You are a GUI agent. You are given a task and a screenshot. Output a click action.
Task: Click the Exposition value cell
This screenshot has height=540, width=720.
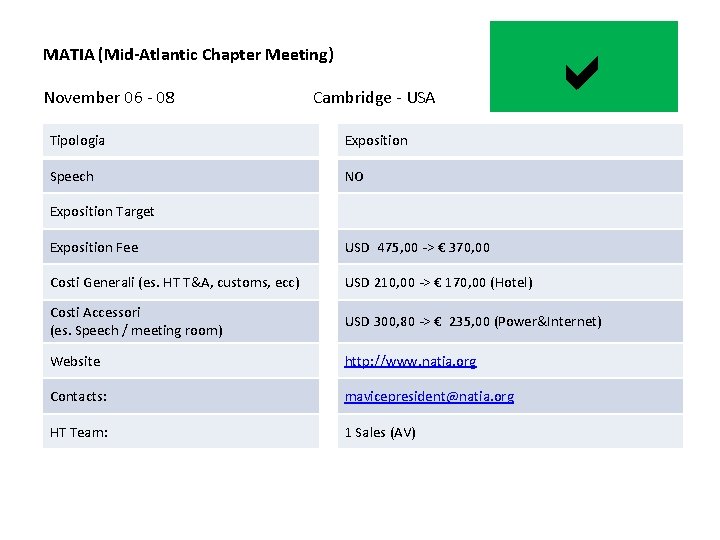click(510, 140)
